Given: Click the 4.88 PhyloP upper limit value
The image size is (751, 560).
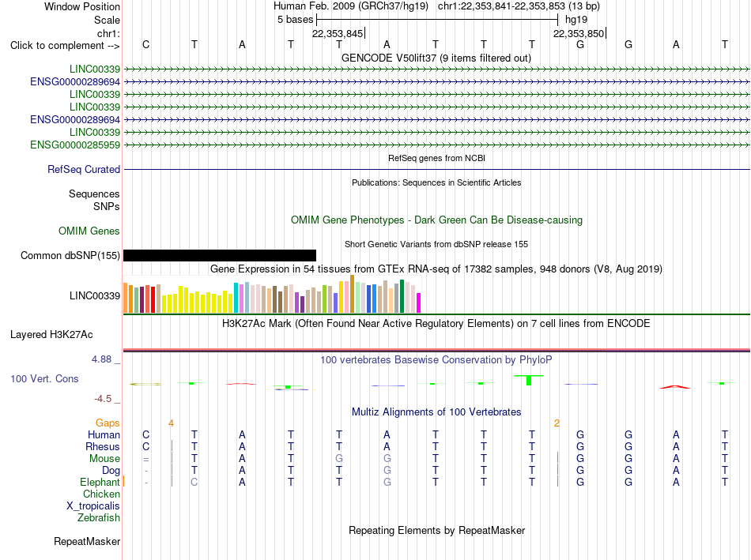Looking at the screenshot, I should (x=101, y=359).
